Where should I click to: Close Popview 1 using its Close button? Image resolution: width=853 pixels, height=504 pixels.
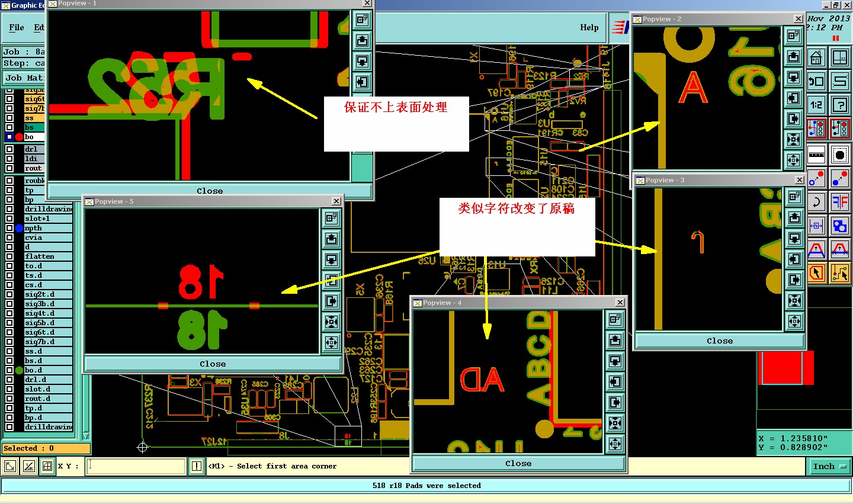pyautogui.click(x=210, y=191)
